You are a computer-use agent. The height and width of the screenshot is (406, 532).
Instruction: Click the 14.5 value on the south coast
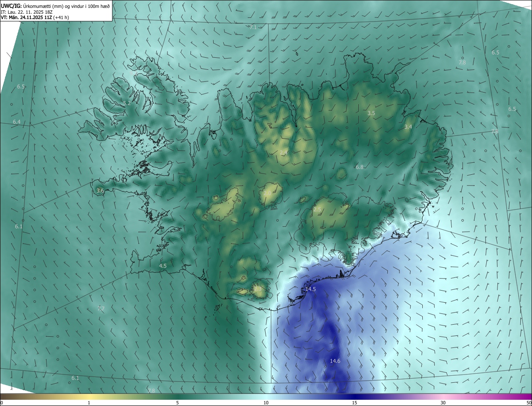tap(310, 289)
